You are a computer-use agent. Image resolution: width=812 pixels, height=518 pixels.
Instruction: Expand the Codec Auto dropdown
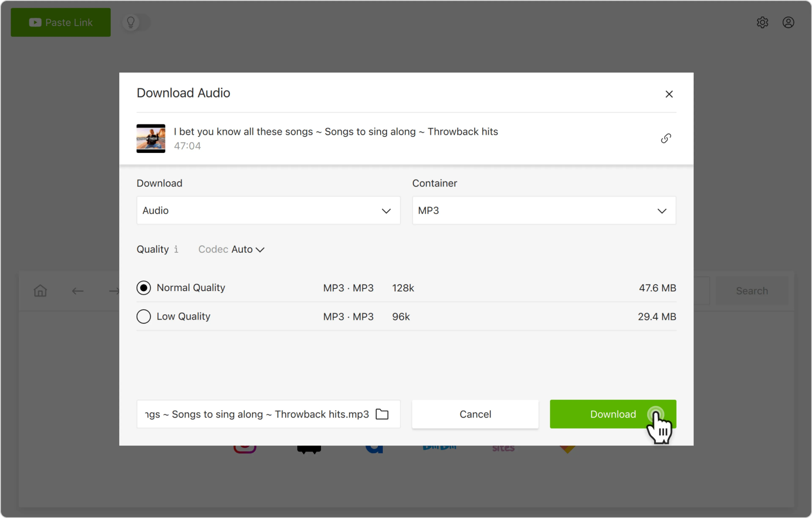click(x=247, y=249)
